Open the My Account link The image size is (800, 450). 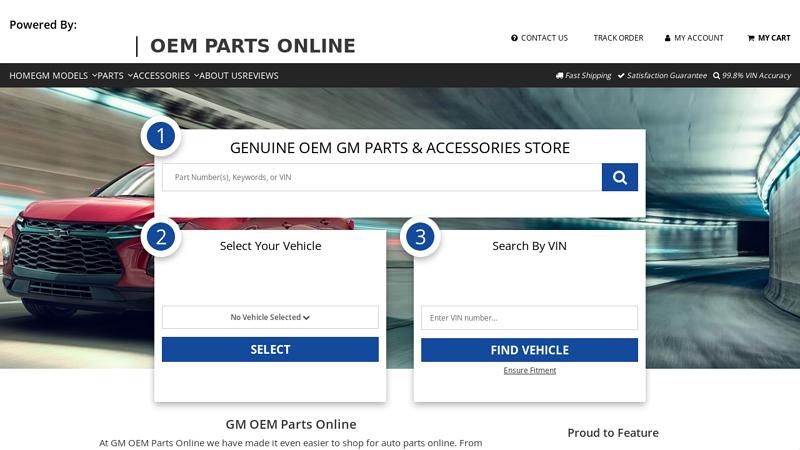(x=699, y=38)
